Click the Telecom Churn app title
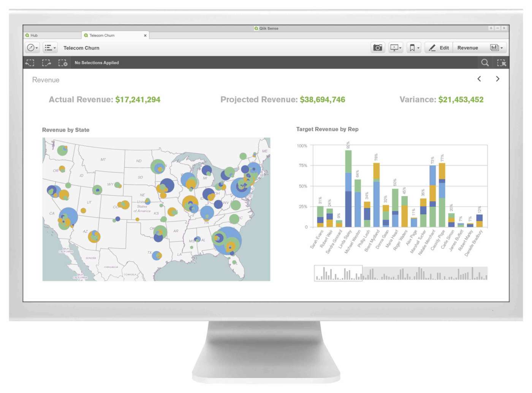 coord(81,48)
